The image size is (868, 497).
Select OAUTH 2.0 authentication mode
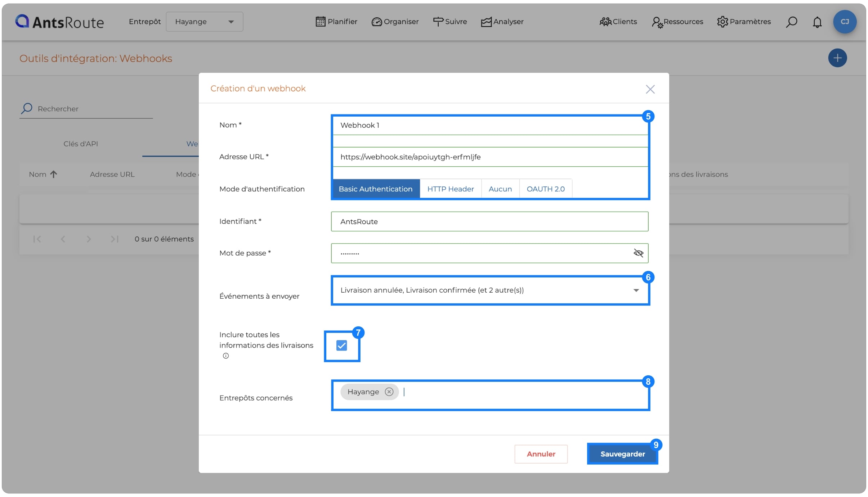tap(546, 189)
